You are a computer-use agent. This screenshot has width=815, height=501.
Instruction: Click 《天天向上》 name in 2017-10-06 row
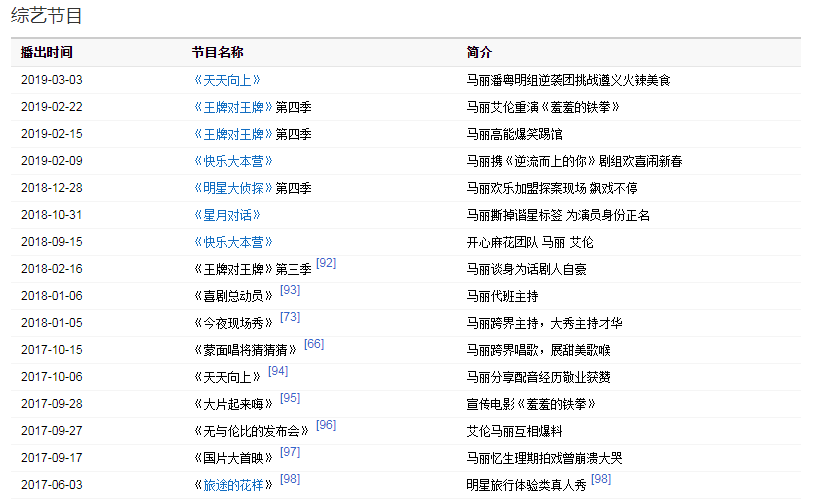point(227,377)
